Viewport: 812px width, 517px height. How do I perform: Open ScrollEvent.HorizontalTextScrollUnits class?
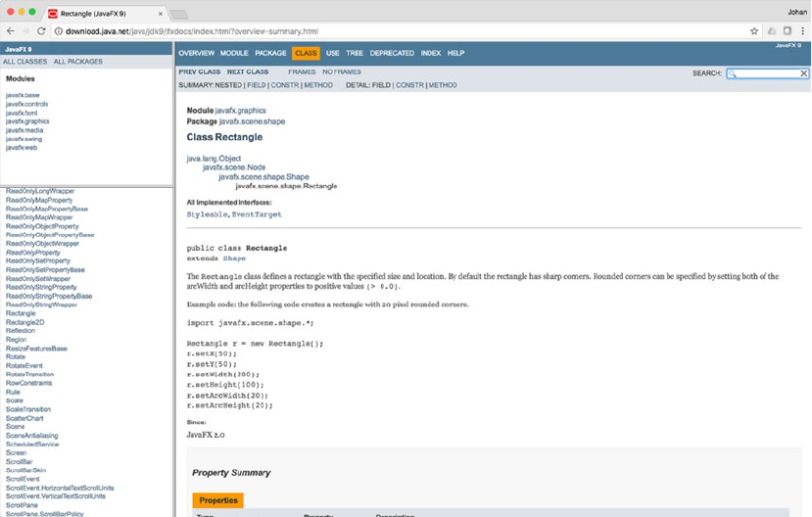point(60,488)
